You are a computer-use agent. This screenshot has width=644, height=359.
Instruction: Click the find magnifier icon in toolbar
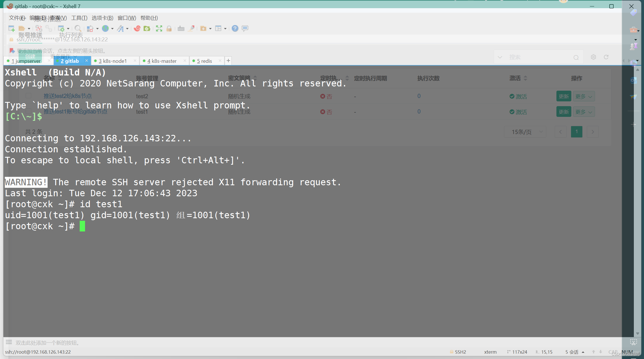(78, 28)
